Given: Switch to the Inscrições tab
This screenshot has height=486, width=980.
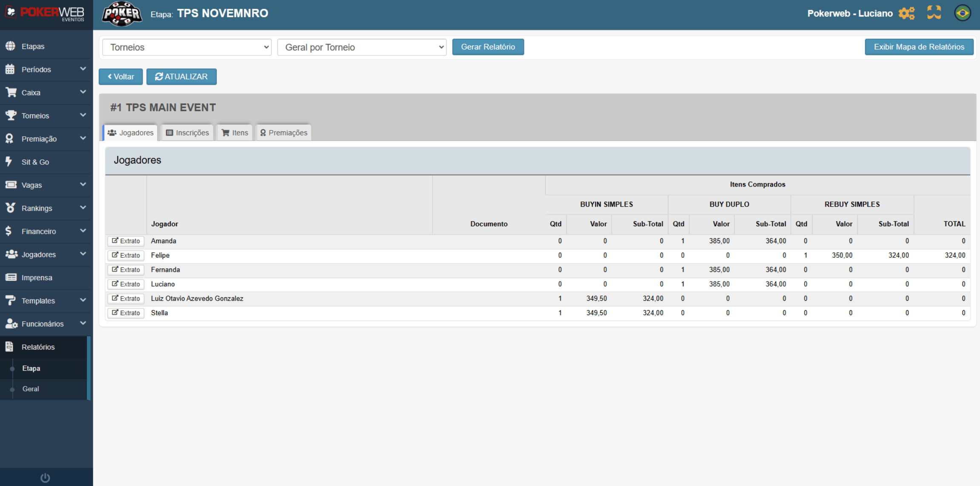Looking at the screenshot, I should click(188, 133).
